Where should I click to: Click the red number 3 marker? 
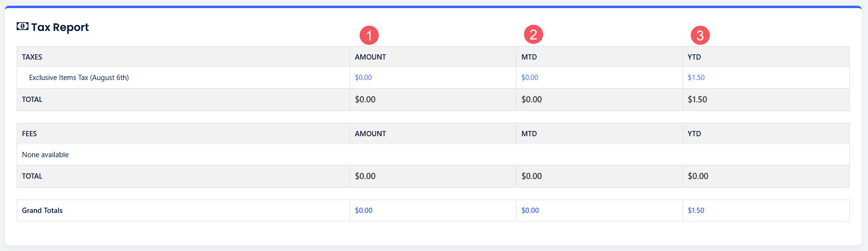tap(700, 35)
